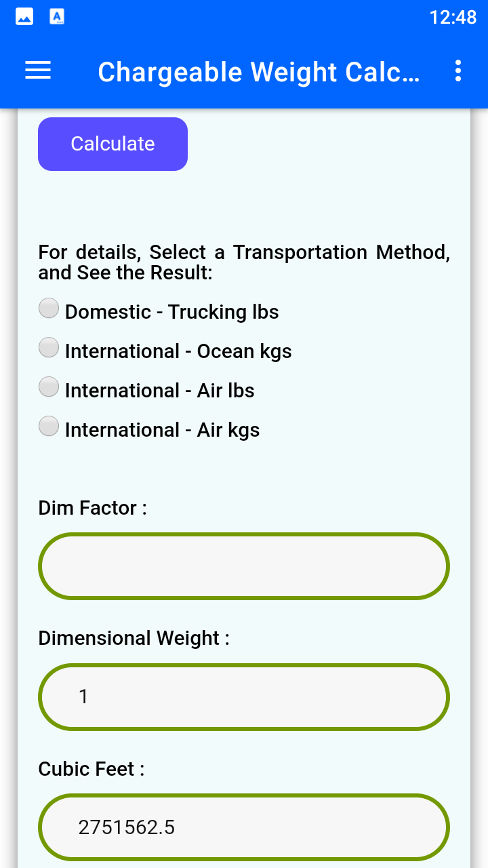Tap the Cubic Feet label text
Viewport: 488px width, 868px height.
(90, 769)
